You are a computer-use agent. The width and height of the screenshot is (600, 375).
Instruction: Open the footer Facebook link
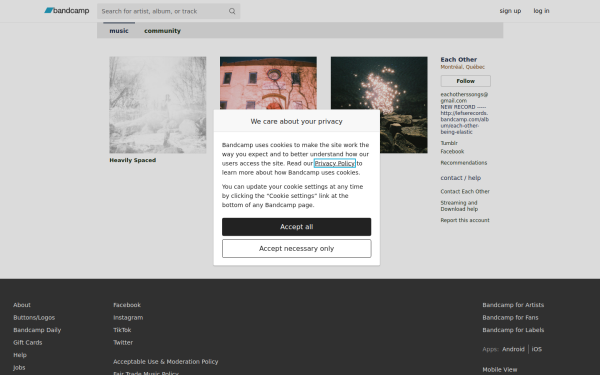pyautogui.click(x=127, y=305)
